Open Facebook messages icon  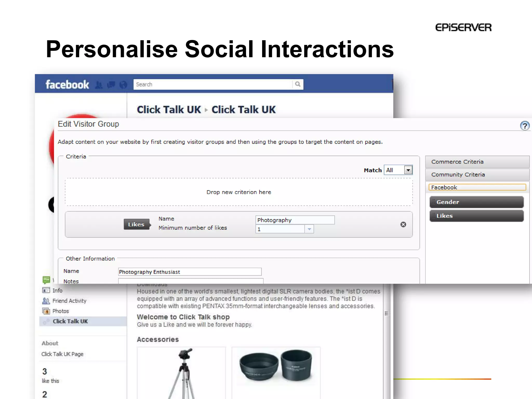111,85
